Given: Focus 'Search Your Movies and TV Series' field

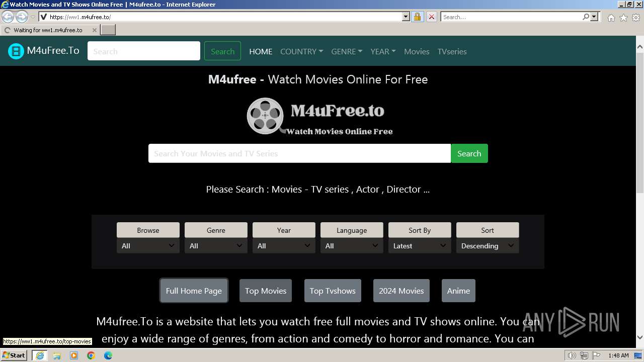Looking at the screenshot, I should [299, 153].
